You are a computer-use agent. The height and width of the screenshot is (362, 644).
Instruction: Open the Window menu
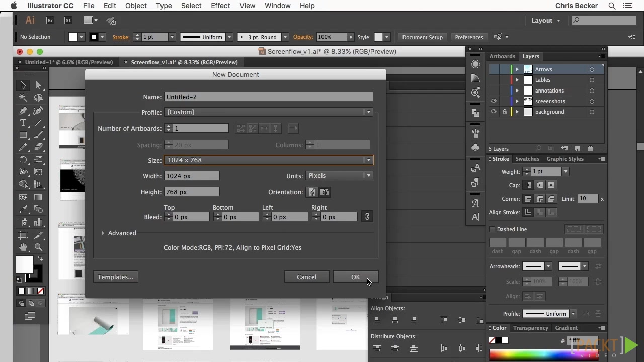tap(277, 6)
